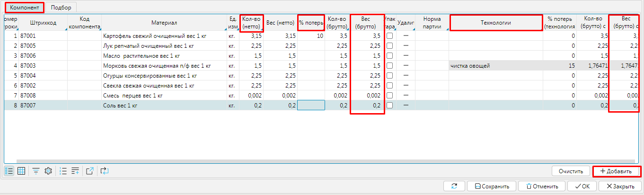Open the filter funnel icon
644x195 pixels.
(36, 171)
